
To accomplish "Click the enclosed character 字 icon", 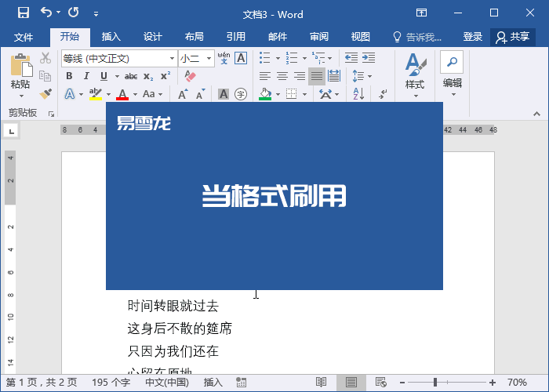I will click(x=241, y=94).
